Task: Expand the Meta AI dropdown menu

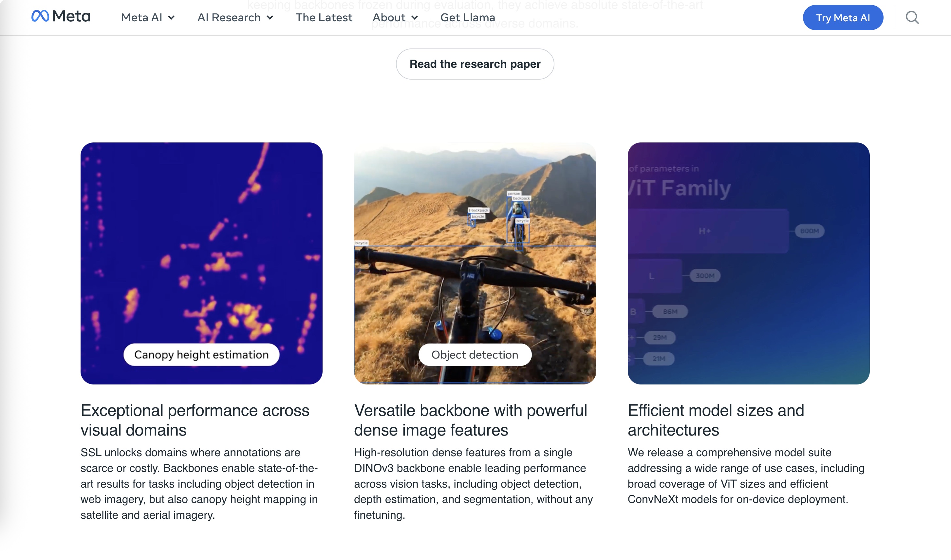Action: click(x=148, y=17)
